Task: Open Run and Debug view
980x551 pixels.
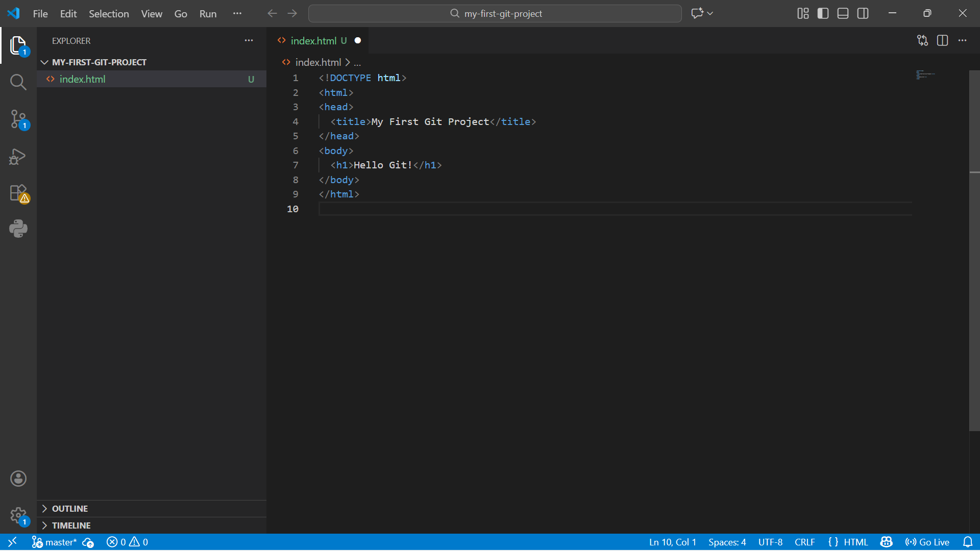Action: (x=18, y=156)
